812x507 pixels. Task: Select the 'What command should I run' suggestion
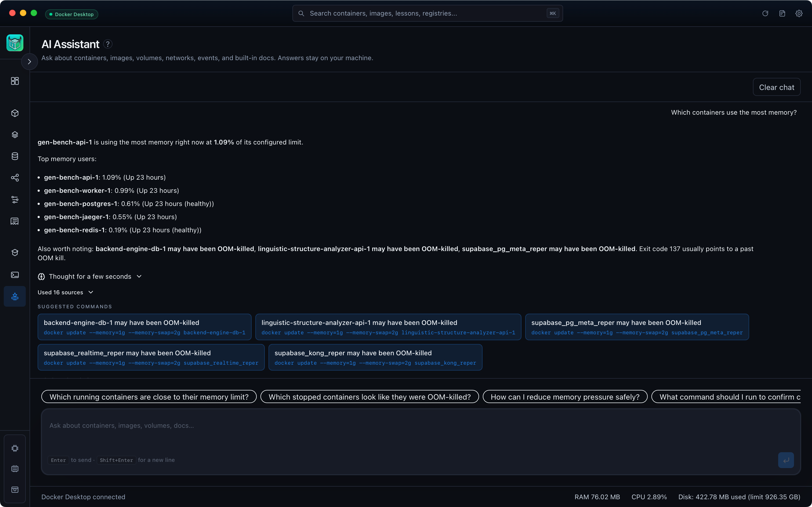coord(726,397)
